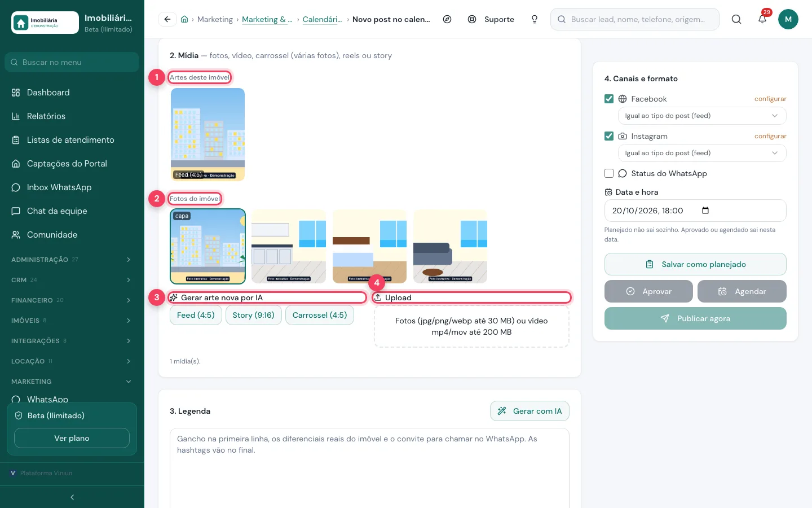Click Facebook configurar link
Viewport: 812px width, 508px height.
[770, 99]
